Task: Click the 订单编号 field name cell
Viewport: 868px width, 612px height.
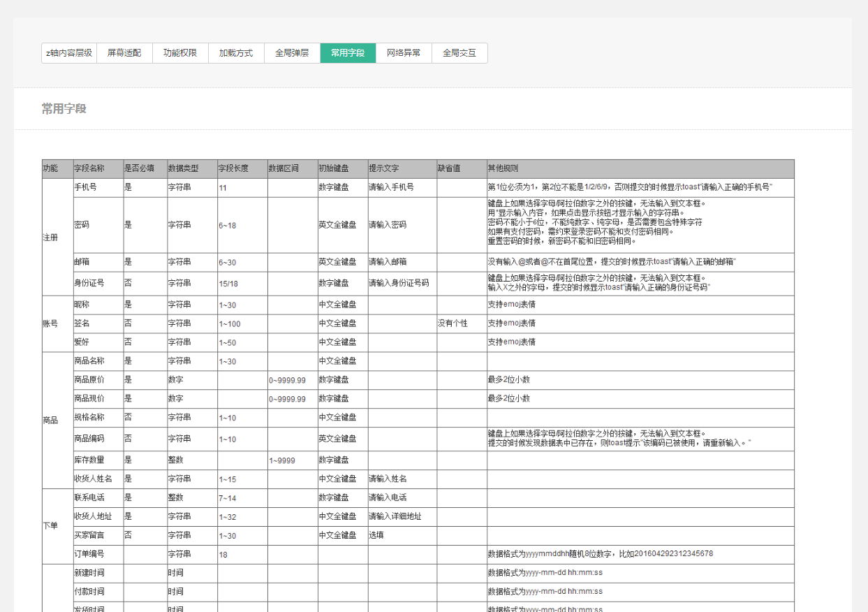Action: pos(98,554)
